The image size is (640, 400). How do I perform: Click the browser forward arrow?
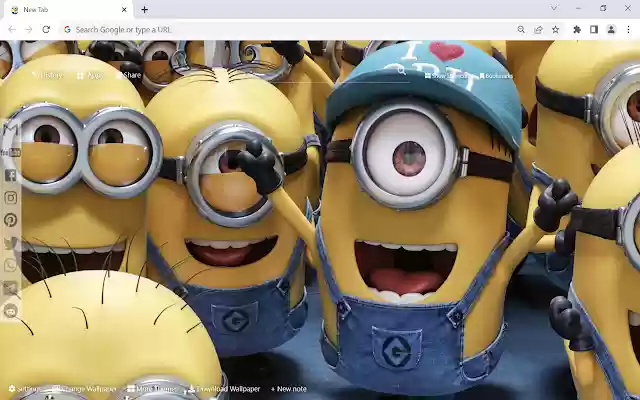pyautogui.click(x=29, y=29)
